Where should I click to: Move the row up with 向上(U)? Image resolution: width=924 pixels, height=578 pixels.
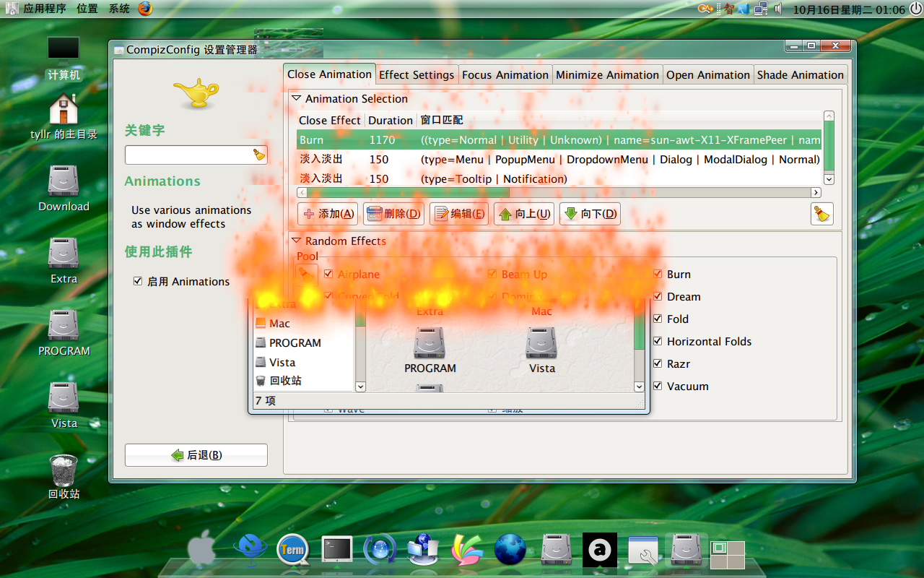tap(524, 214)
